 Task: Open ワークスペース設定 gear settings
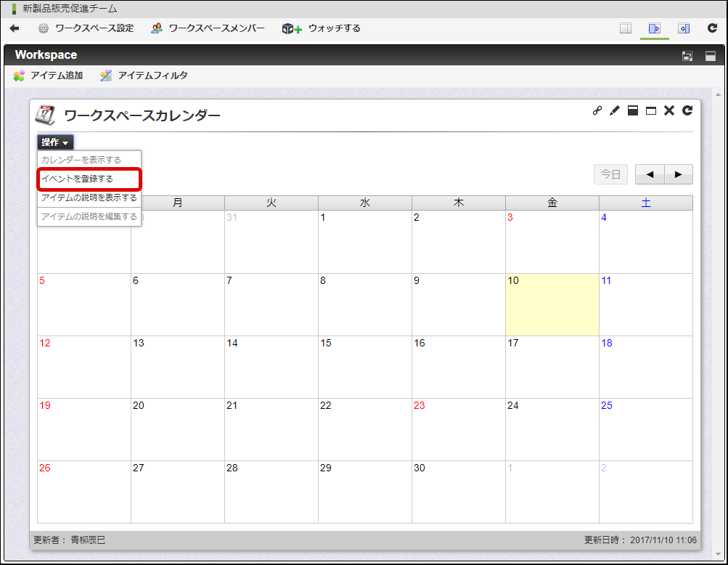(86, 28)
